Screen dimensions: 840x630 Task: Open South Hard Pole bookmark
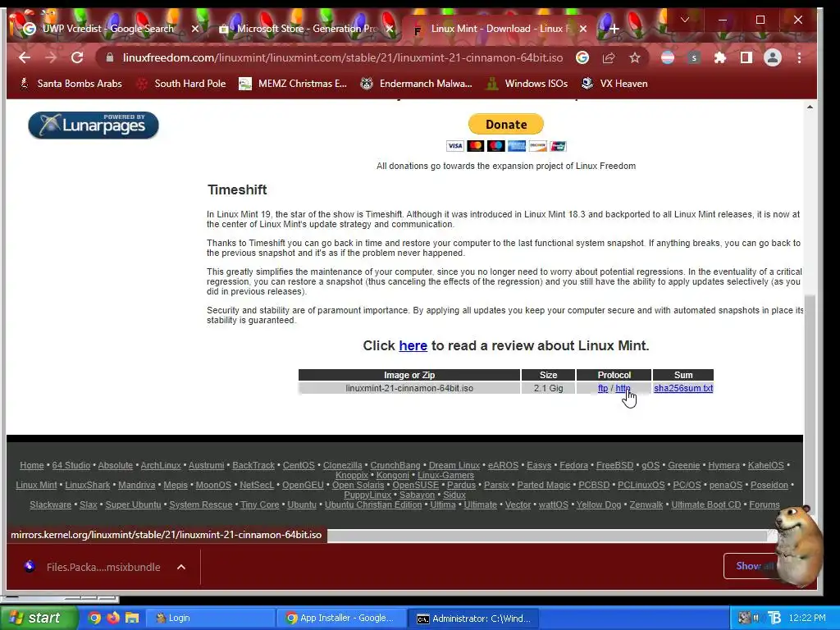pos(182,84)
